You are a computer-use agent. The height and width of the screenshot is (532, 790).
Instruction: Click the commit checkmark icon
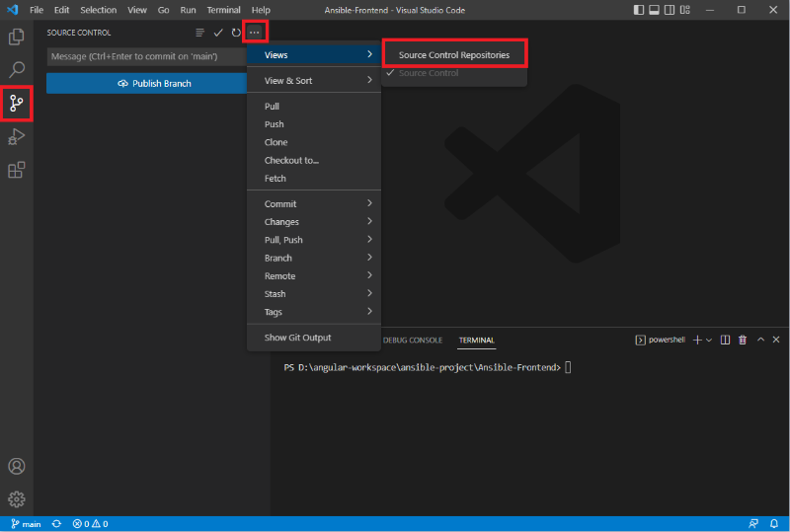point(218,33)
